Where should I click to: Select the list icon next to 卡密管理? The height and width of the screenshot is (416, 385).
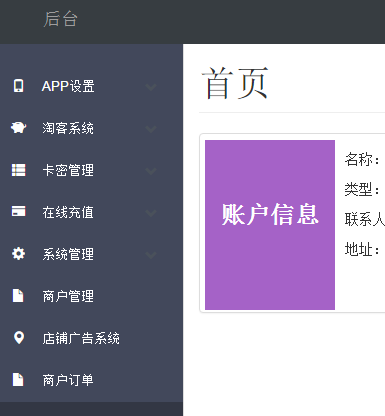[x=19, y=170]
